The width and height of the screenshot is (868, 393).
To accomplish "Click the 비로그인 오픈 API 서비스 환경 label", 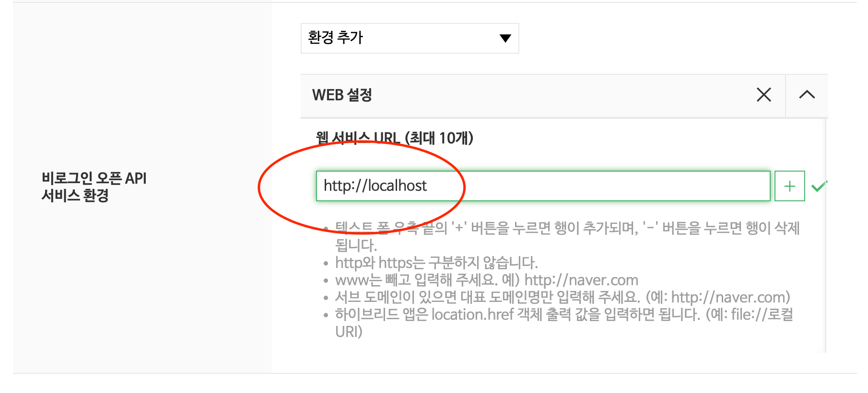I will pos(94,187).
